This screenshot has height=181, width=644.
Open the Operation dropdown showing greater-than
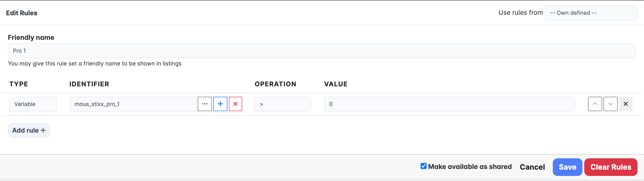pyautogui.click(x=283, y=104)
